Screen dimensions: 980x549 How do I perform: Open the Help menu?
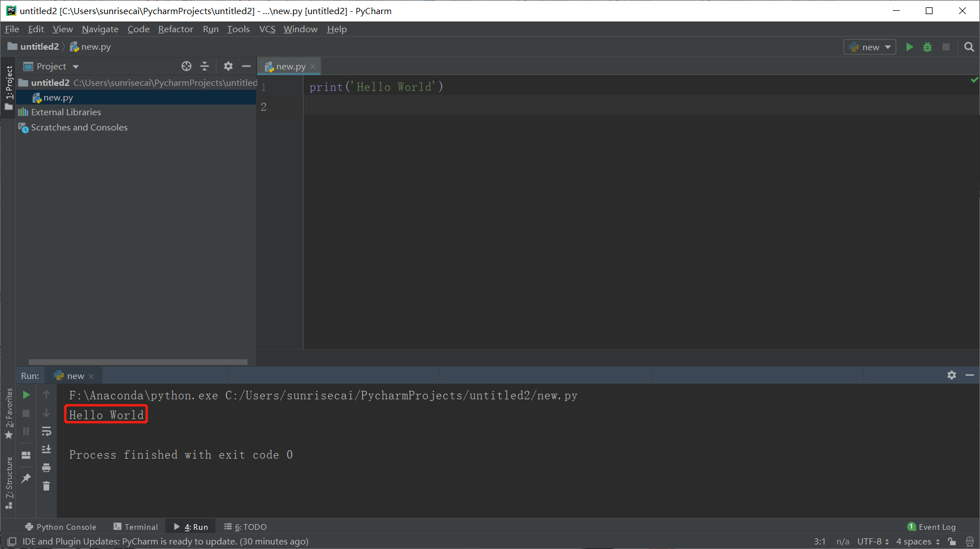tap(337, 29)
